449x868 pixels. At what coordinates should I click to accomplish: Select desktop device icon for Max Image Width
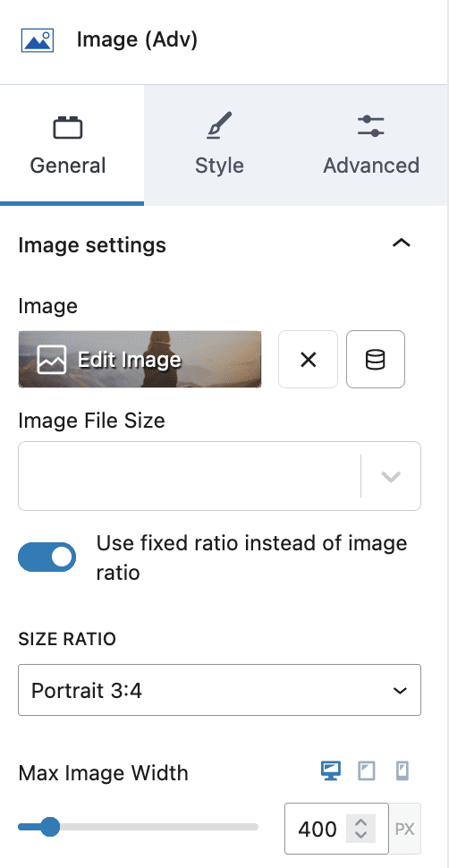(x=331, y=770)
